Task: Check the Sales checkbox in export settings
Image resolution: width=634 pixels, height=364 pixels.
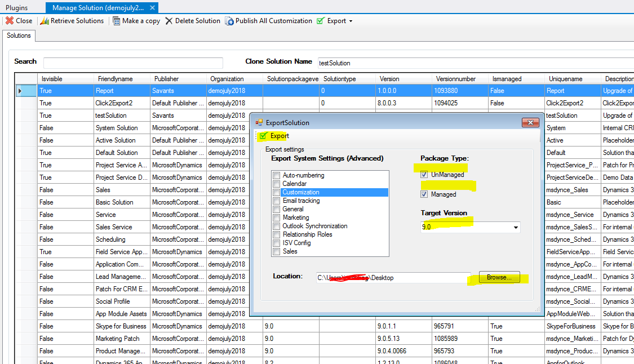Action: click(x=277, y=252)
